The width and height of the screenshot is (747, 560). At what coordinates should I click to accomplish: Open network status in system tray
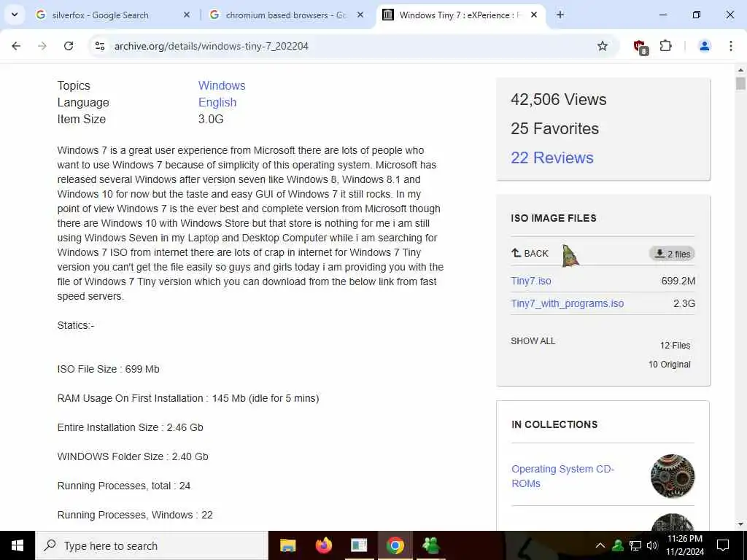tap(635, 545)
